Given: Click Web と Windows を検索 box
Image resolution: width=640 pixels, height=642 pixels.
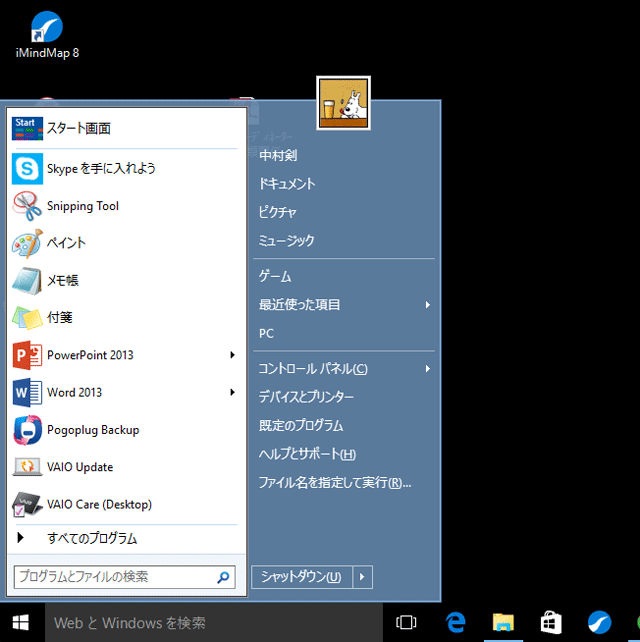Looking at the screenshot, I should [x=214, y=623].
